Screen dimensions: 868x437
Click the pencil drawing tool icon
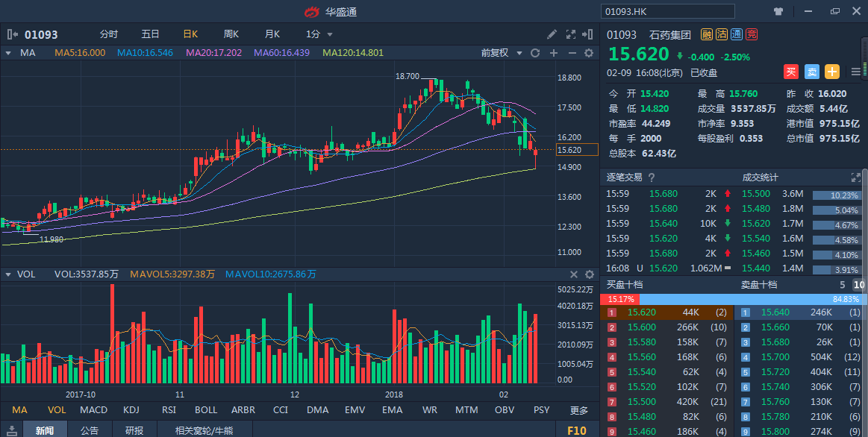pyautogui.click(x=552, y=34)
